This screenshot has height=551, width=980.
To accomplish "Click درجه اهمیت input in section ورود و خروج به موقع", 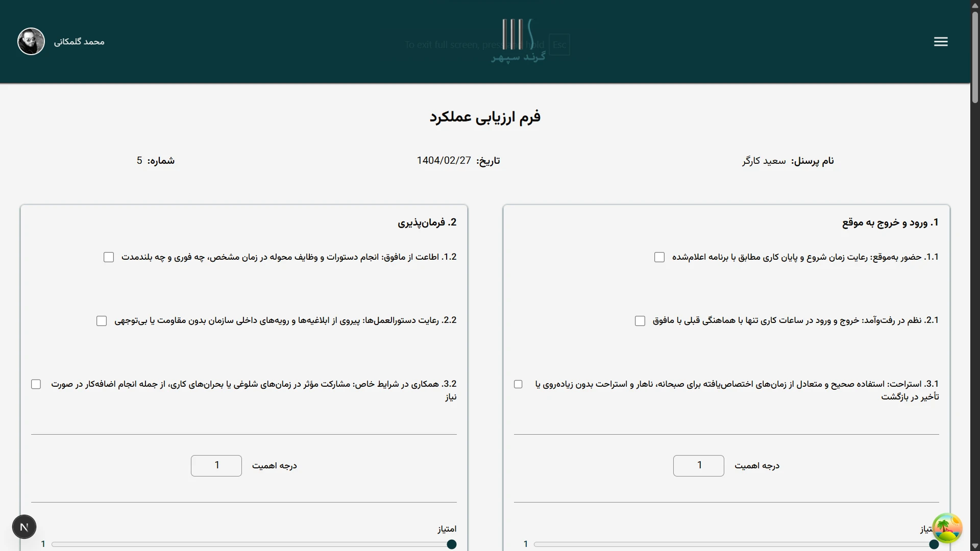I will point(698,466).
